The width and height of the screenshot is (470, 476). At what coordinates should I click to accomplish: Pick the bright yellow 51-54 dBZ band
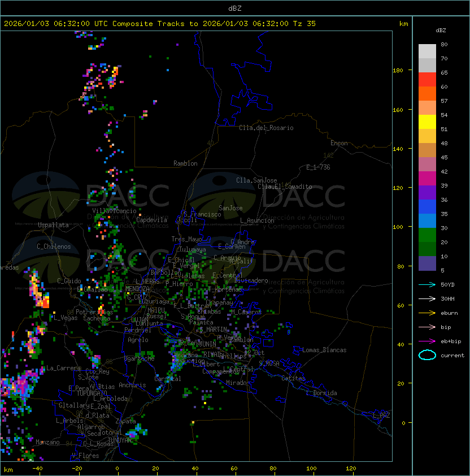(x=427, y=122)
